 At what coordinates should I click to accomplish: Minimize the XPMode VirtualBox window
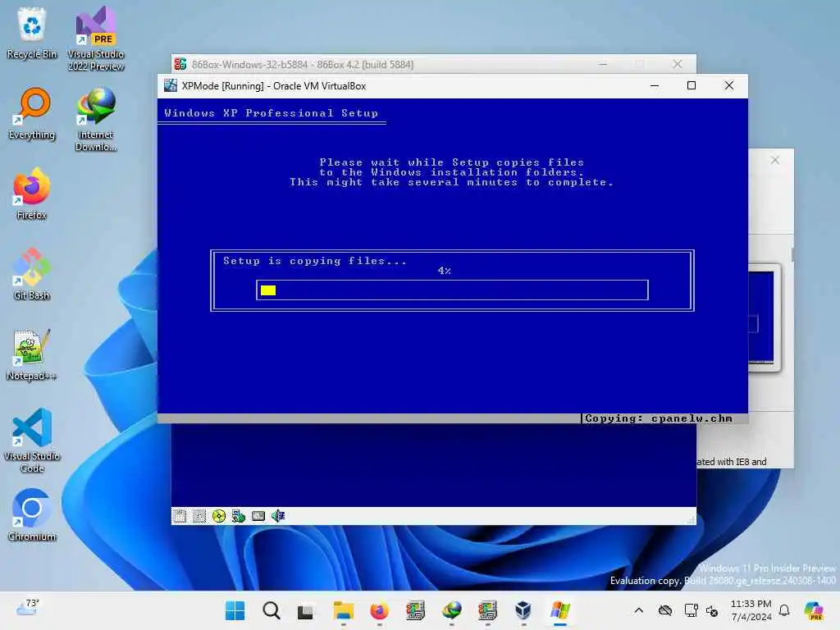654,85
